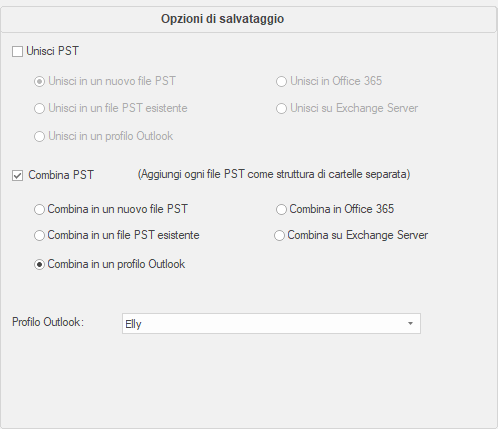Click the Unisci PST label text

pyautogui.click(x=53, y=51)
